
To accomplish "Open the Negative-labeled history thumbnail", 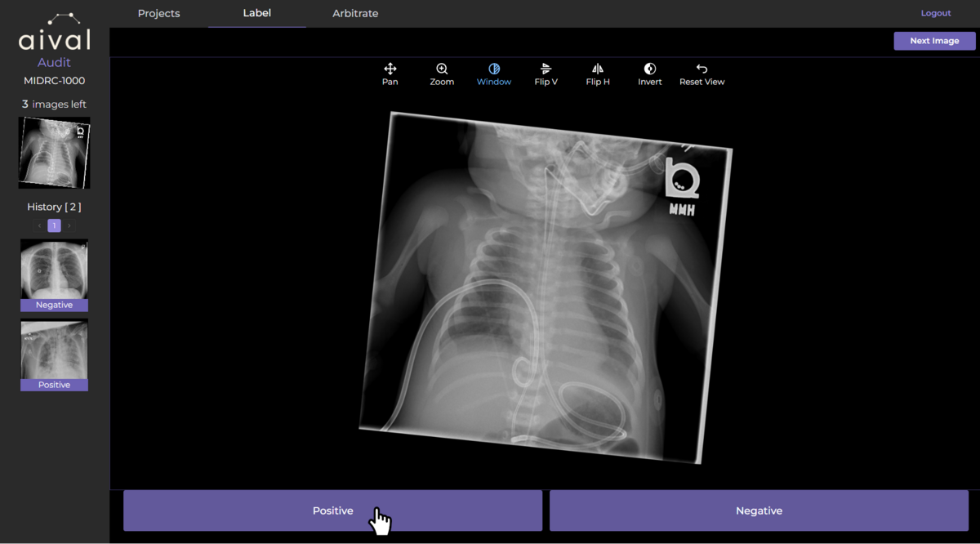I will click(x=54, y=270).
